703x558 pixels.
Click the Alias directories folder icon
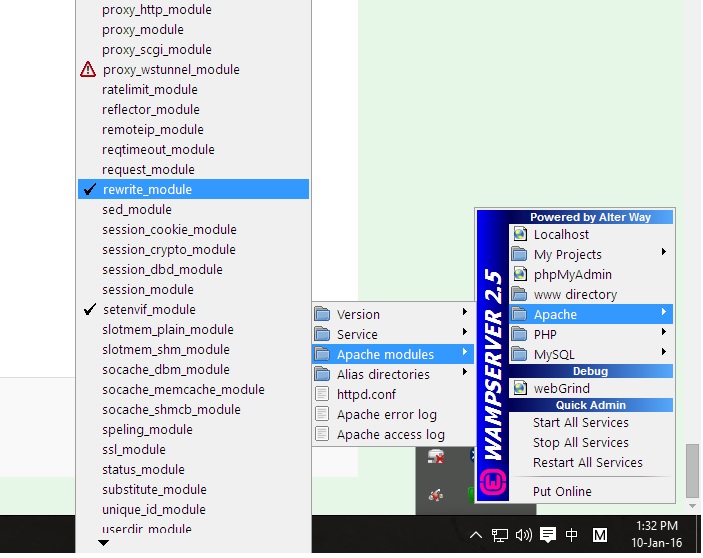pos(322,374)
